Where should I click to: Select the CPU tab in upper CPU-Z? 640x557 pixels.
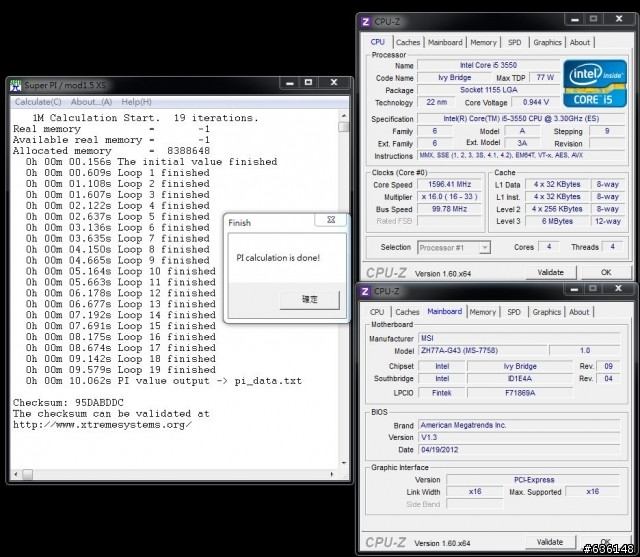tap(378, 42)
